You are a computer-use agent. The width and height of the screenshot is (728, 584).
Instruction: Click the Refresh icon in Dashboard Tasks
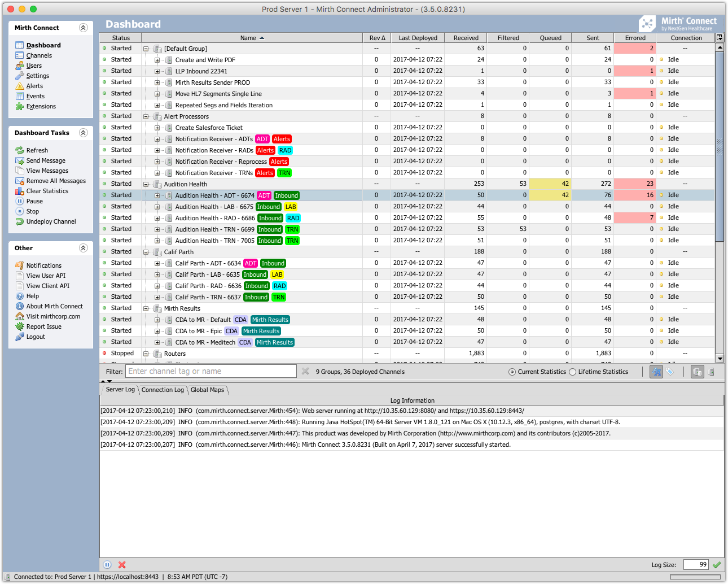pyautogui.click(x=20, y=150)
